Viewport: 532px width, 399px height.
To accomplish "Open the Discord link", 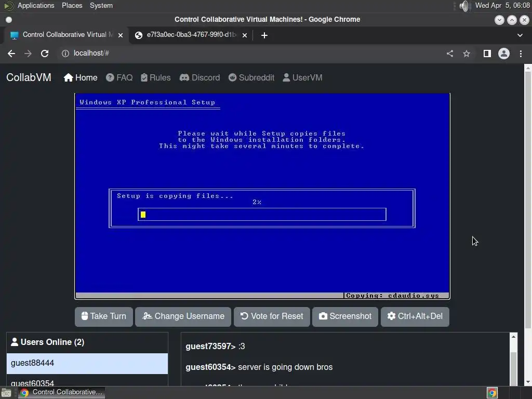I will click(x=200, y=78).
